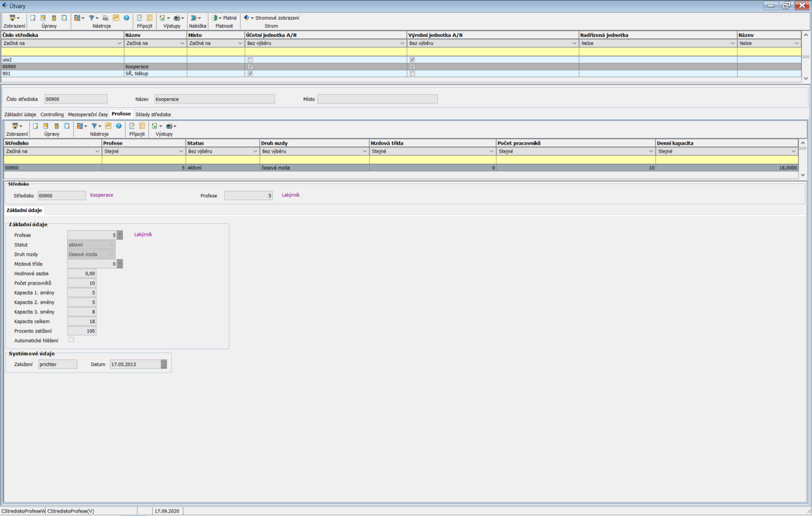The width and height of the screenshot is (812, 516).
Task: Click the printer icon in Profese toolbar
Action: tap(169, 126)
